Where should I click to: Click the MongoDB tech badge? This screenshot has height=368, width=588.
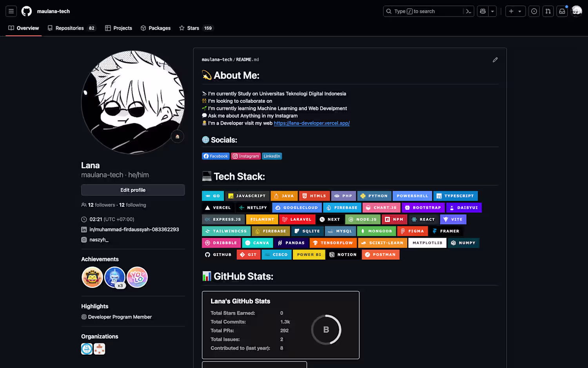377,231
